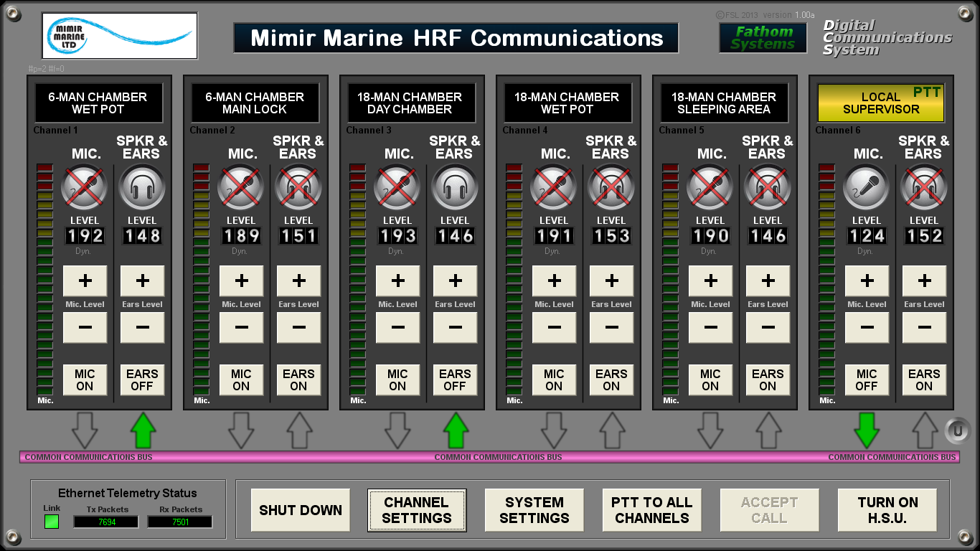This screenshot has width=980, height=551.
Task: Select 18-MAN CHAMBER SLEEPING AREA header
Action: tap(724, 103)
